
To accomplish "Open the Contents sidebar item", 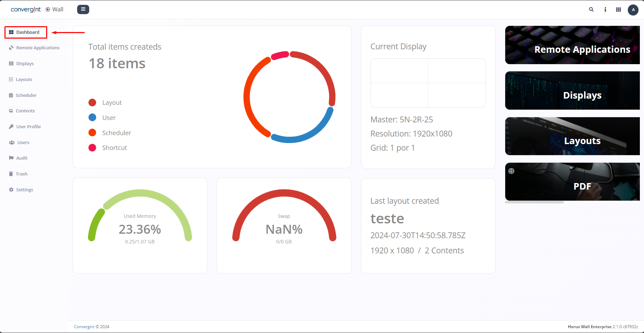I will click(25, 111).
